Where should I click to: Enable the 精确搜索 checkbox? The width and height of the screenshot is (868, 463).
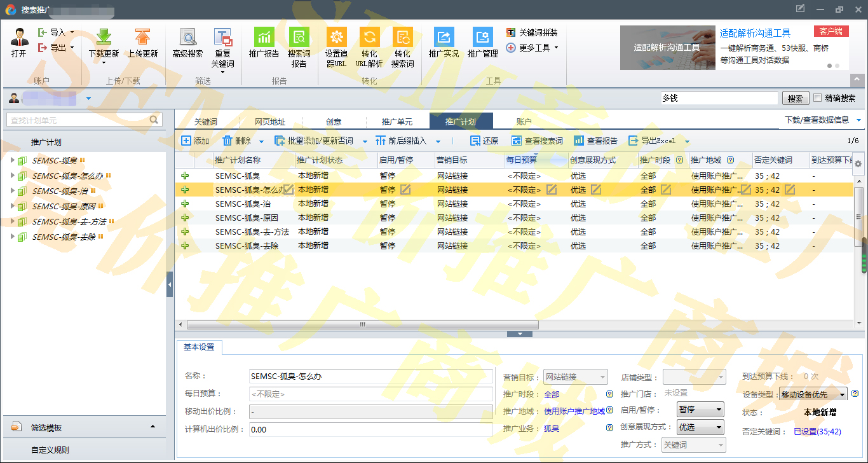(818, 98)
